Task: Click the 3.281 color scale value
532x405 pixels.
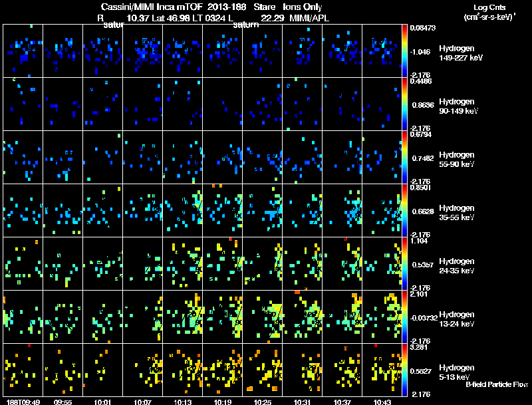Action: (419, 347)
